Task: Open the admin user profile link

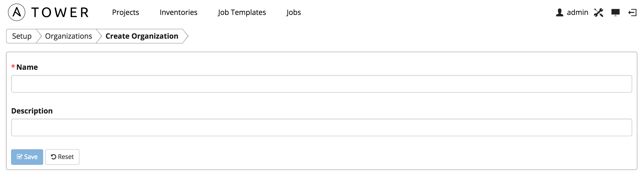Action: [577, 12]
